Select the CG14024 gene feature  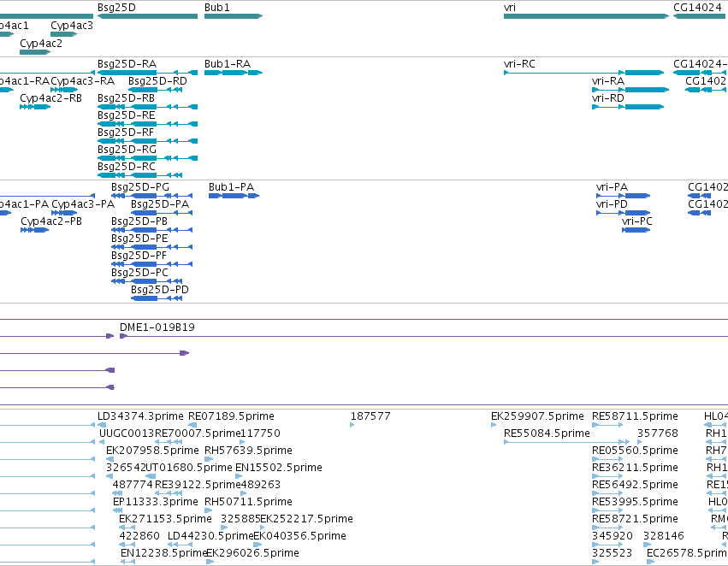(x=700, y=16)
